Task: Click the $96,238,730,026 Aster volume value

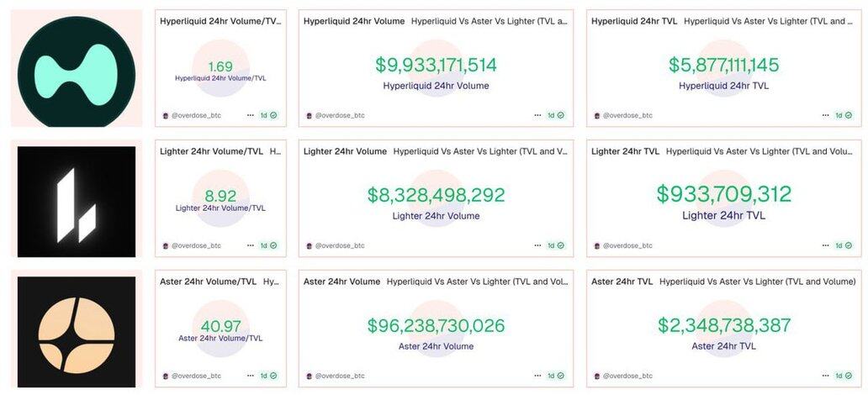Action: click(x=436, y=326)
